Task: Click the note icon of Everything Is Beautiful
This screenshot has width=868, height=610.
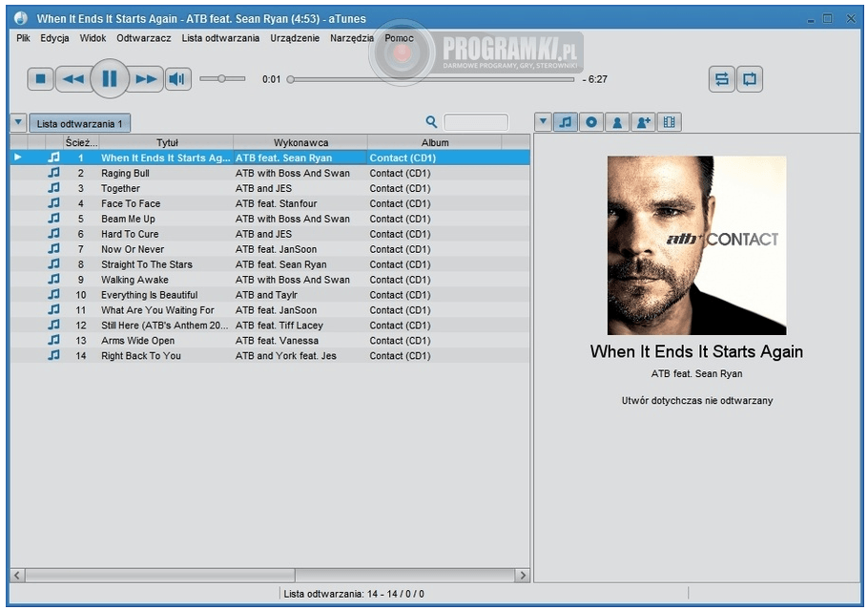Action: [53, 295]
